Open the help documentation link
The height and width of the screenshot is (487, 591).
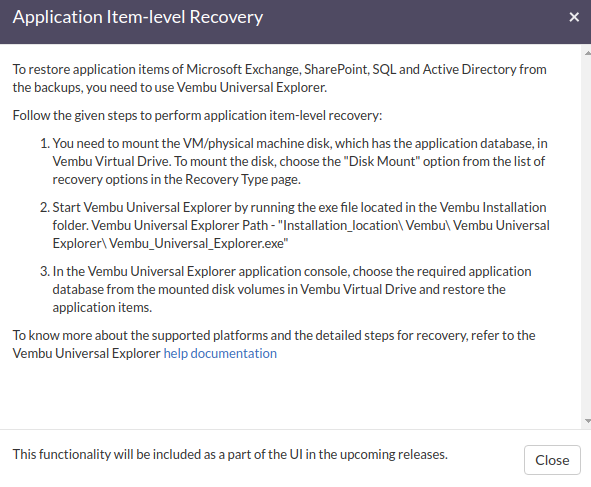pyautogui.click(x=220, y=354)
